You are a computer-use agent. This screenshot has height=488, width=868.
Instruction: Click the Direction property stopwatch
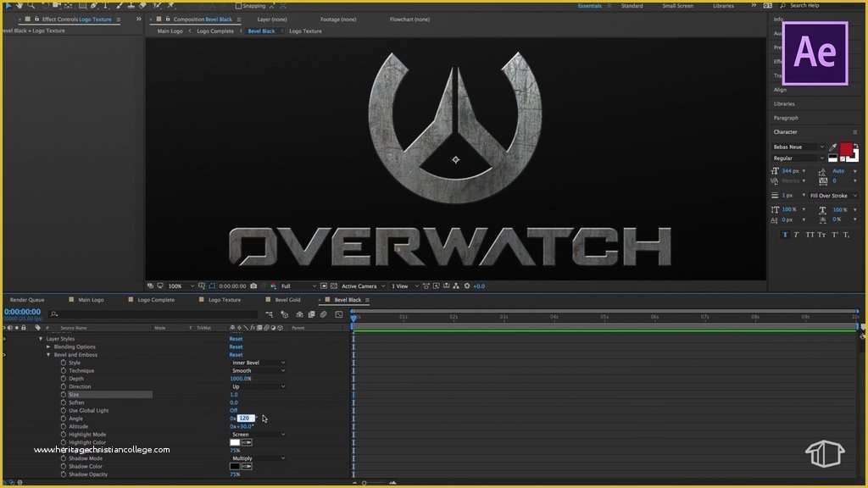(63, 386)
